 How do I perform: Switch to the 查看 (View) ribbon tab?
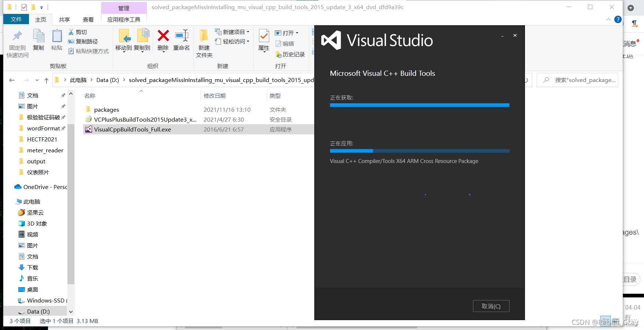pos(88,19)
